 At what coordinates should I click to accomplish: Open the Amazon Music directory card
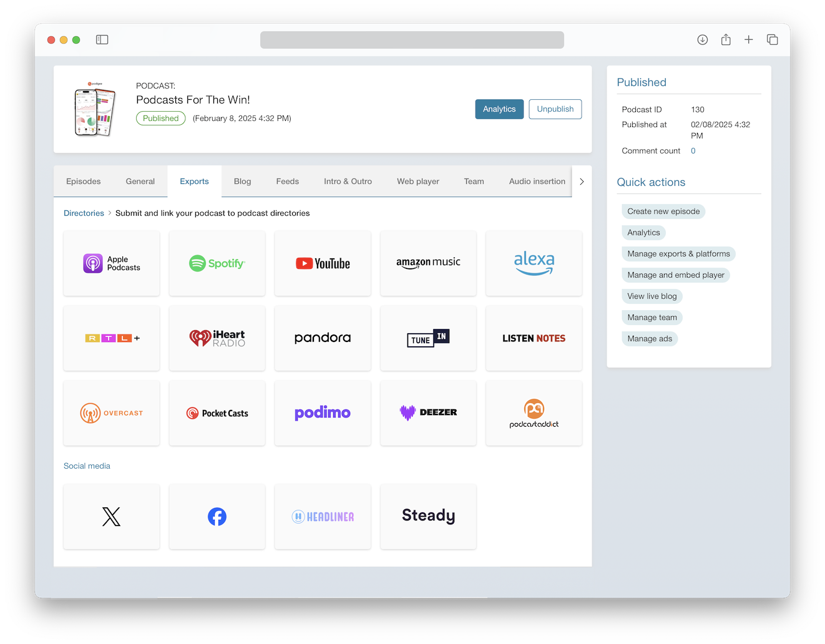pyautogui.click(x=428, y=263)
